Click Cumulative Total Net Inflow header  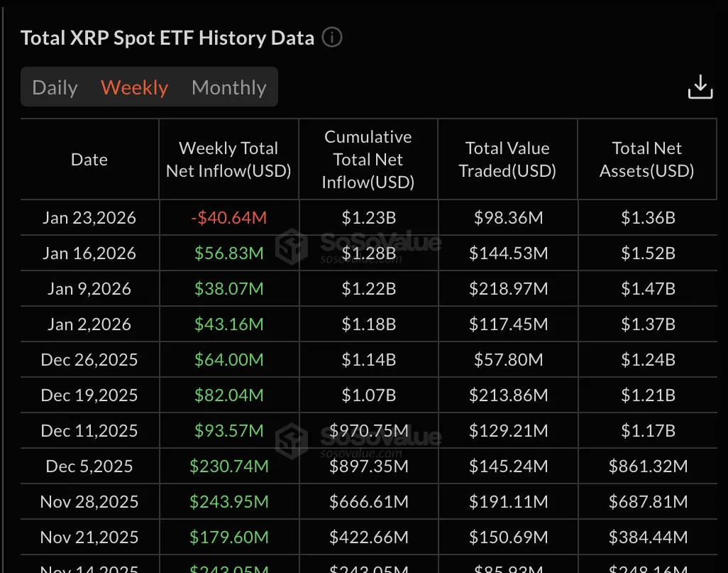tap(368, 160)
